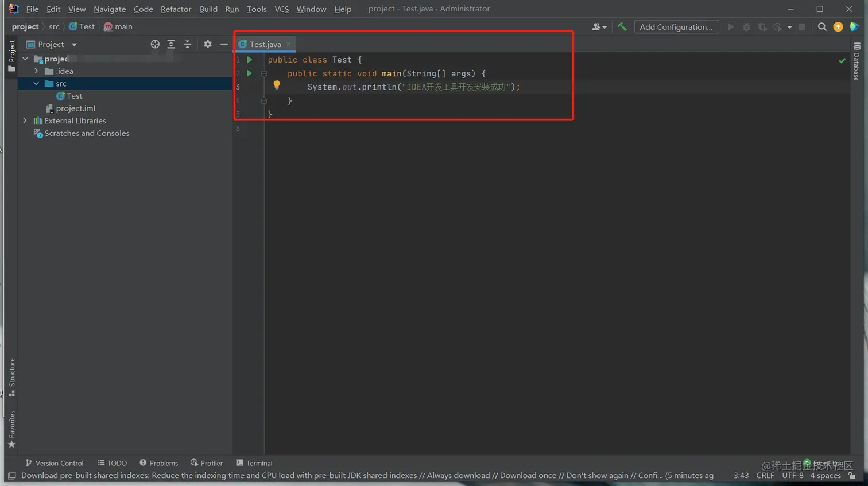Open the View menu
868x486 pixels.
click(x=77, y=9)
